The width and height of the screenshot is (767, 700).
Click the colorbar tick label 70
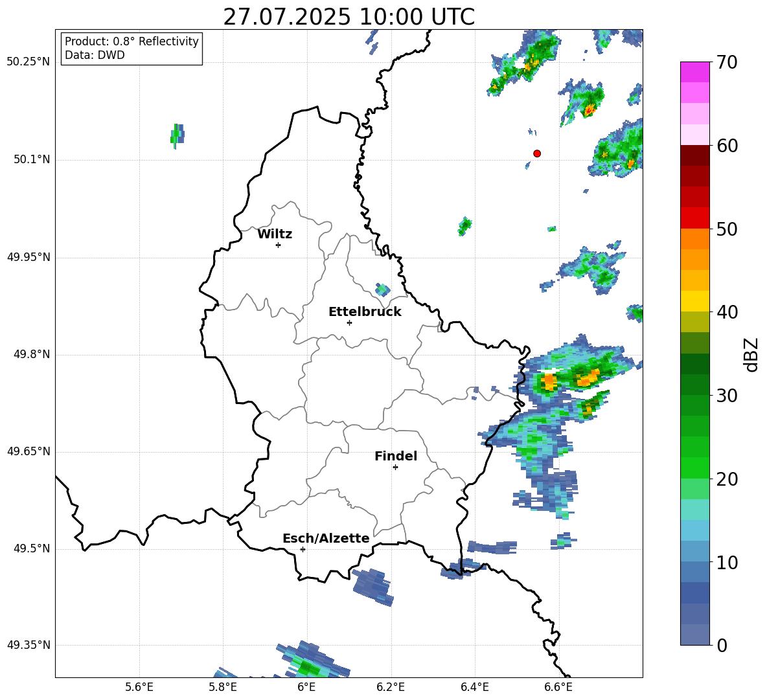pyautogui.click(x=727, y=62)
